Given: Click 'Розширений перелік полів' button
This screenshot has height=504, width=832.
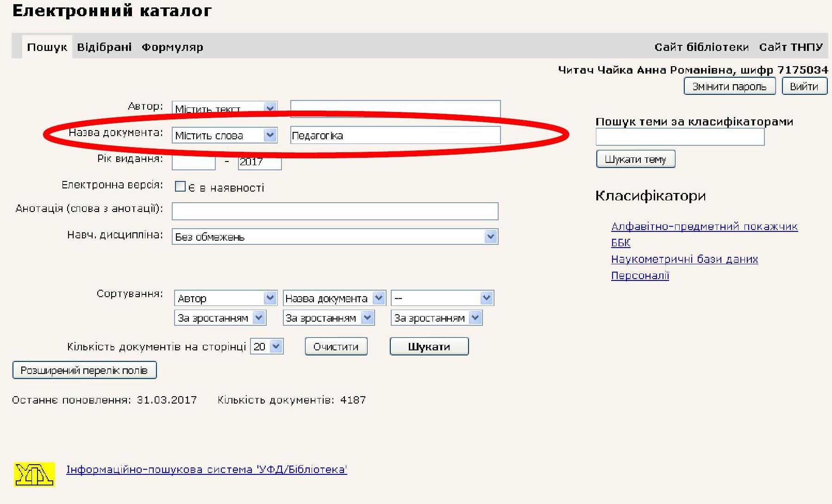Looking at the screenshot, I should [84, 370].
